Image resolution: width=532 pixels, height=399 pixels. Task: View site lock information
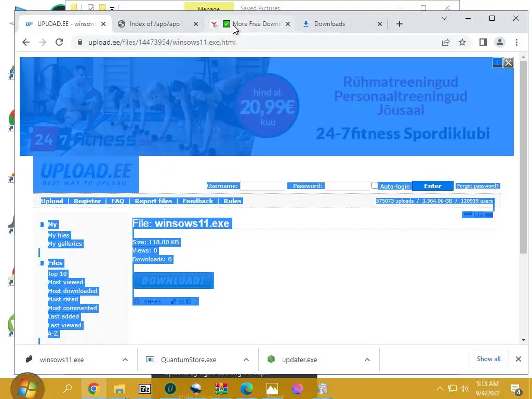pyautogui.click(x=79, y=42)
